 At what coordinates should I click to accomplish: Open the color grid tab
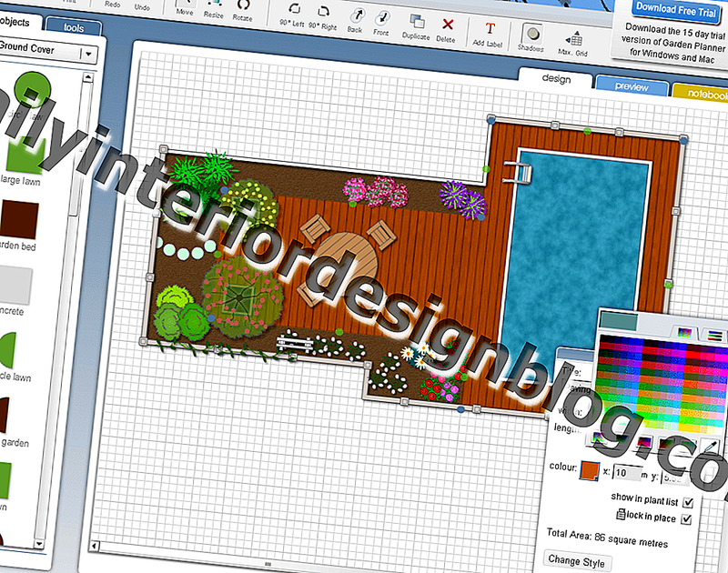(x=685, y=332)
